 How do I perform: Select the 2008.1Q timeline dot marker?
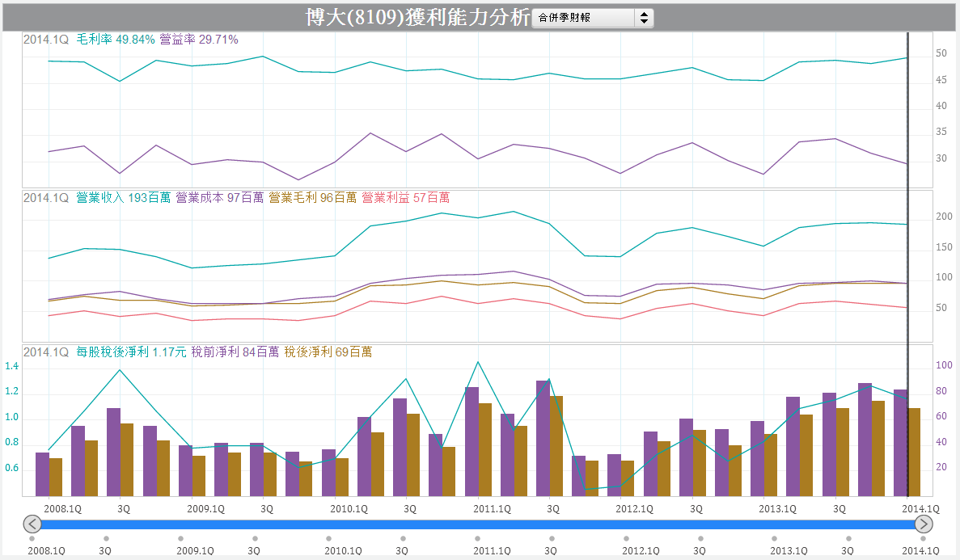click(32, 538)
